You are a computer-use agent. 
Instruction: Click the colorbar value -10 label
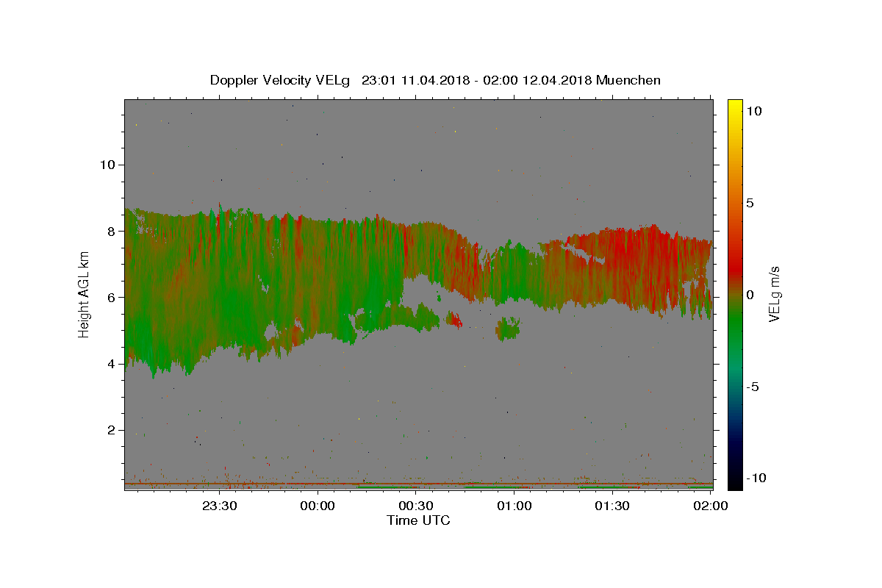click(x=755, y=478)
